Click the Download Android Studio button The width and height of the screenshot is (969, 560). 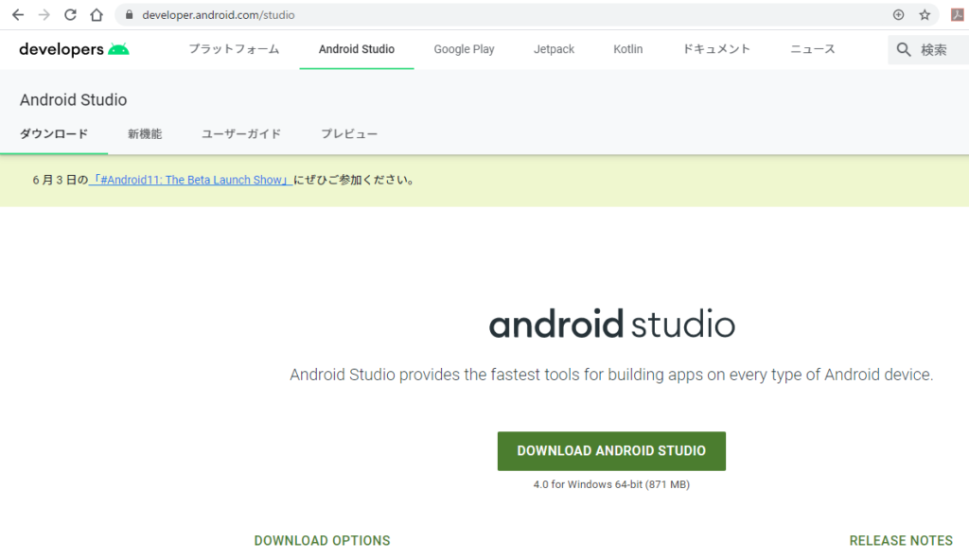611,451
